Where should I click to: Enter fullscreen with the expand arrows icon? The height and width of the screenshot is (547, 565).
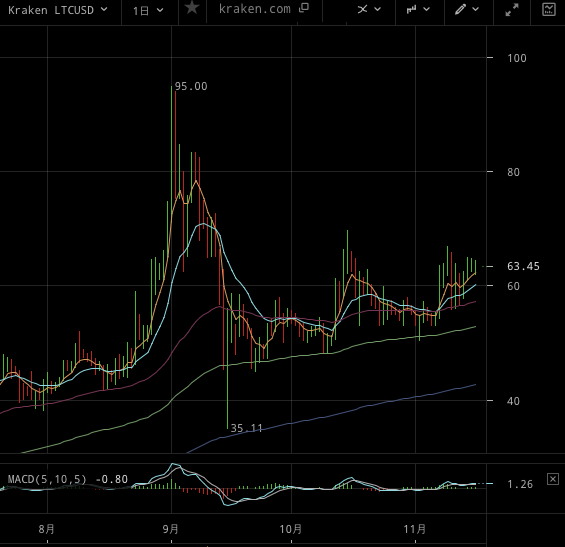512,10
